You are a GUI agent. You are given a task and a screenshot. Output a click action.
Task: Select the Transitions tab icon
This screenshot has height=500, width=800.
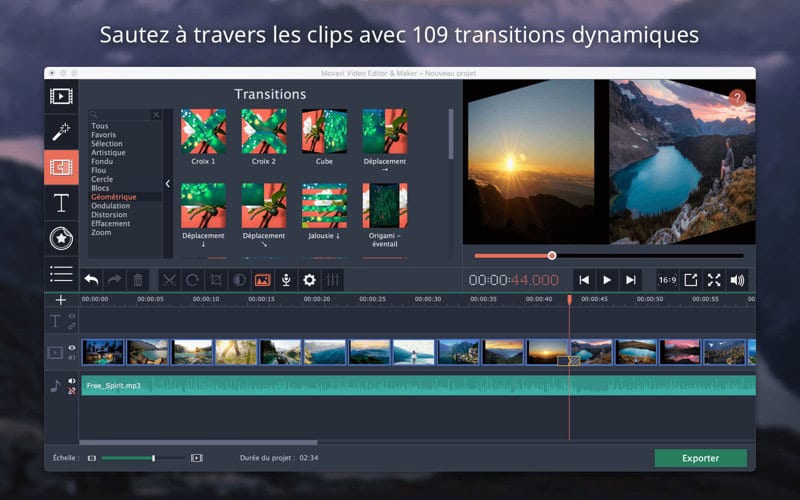(x=61, y=167)
